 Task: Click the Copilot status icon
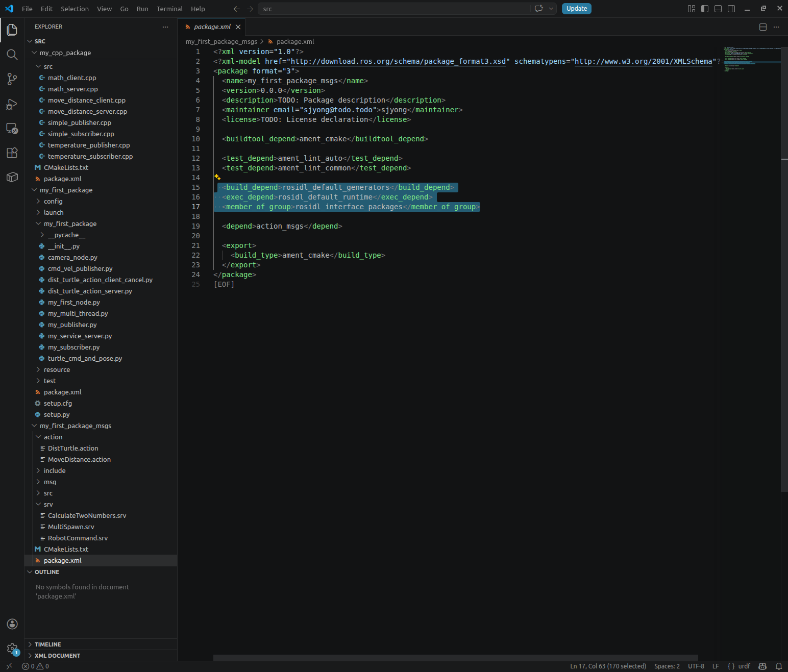(762, 666)
